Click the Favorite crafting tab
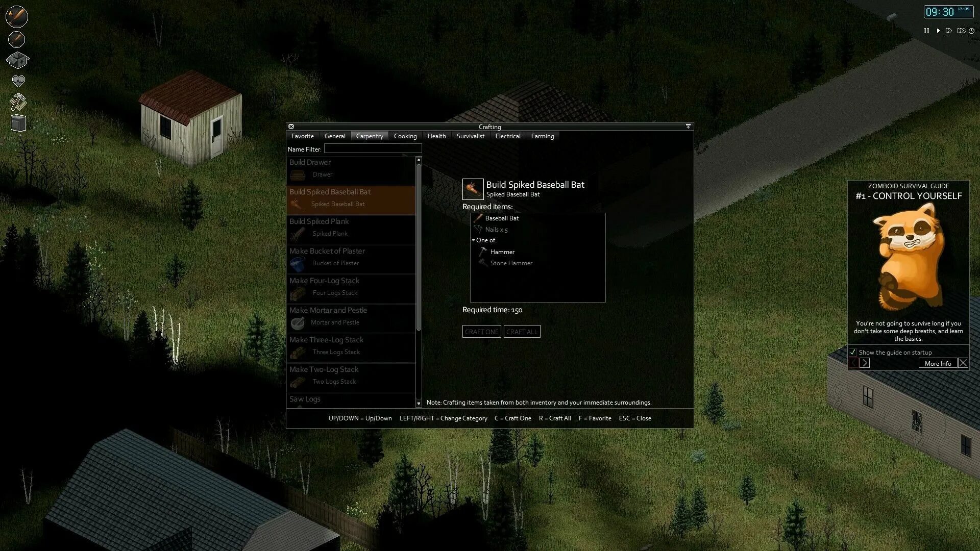Image resolution: width=980 pixels, height=551 pixels. coord(302,136)
